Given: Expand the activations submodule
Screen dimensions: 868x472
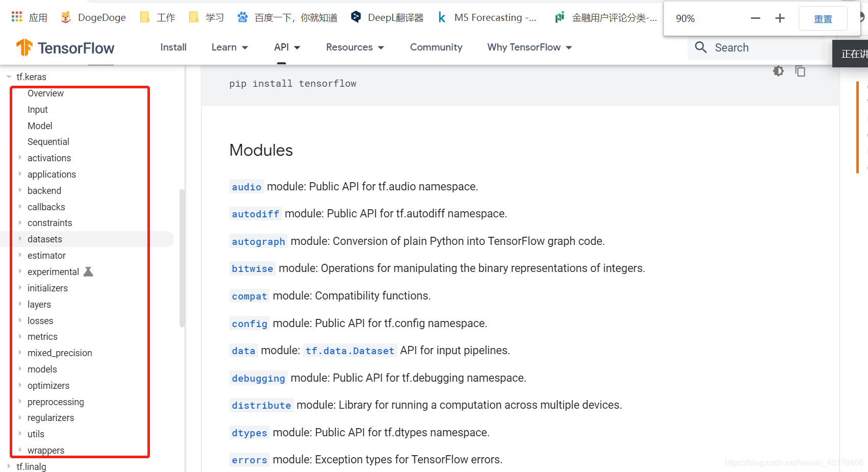Looking at the screenshot, I should [x=20, y=158].
